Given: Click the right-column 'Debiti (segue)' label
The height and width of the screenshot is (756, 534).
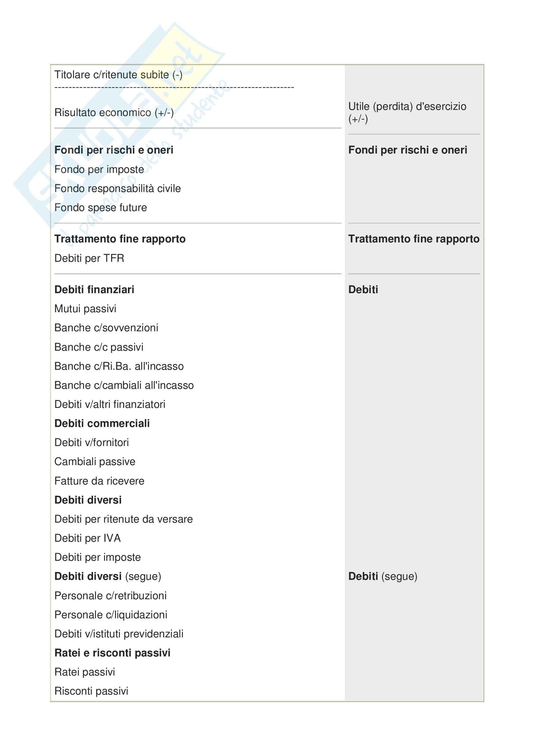Looking at the screenshot, I should [x=382, y=577].
